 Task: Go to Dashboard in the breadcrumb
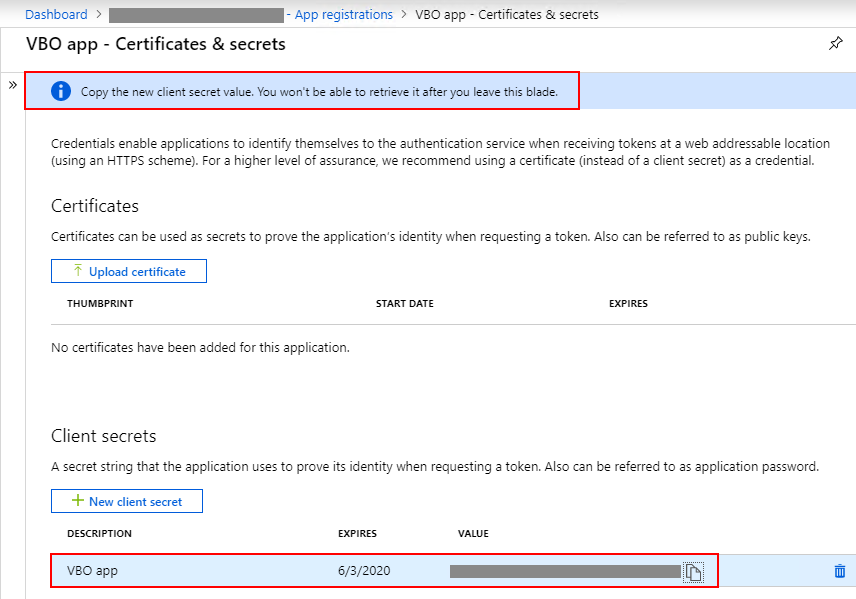point(56,15)
